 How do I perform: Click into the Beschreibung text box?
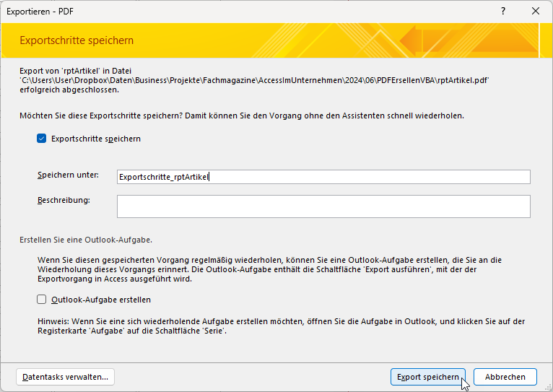[x=323, y=206]
